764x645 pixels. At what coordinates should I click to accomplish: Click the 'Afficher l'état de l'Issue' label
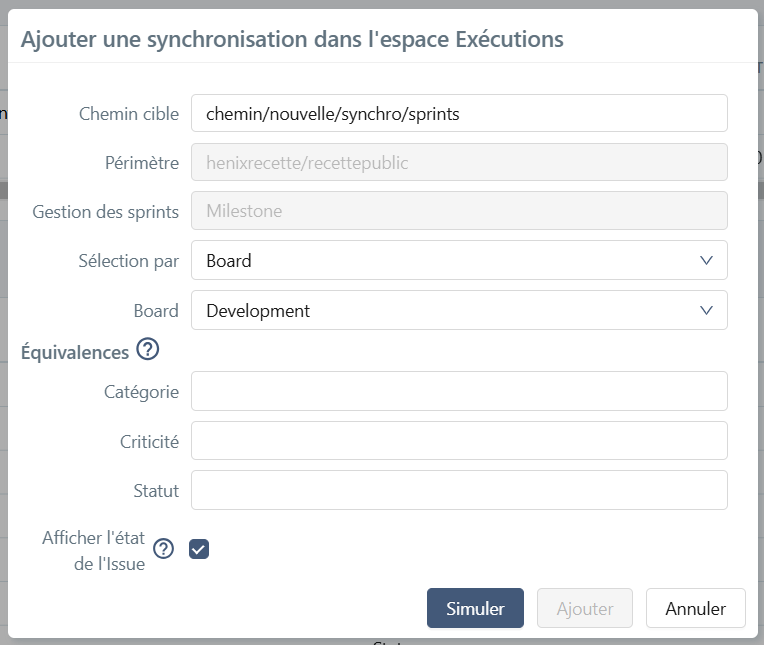tap(94, 550)
